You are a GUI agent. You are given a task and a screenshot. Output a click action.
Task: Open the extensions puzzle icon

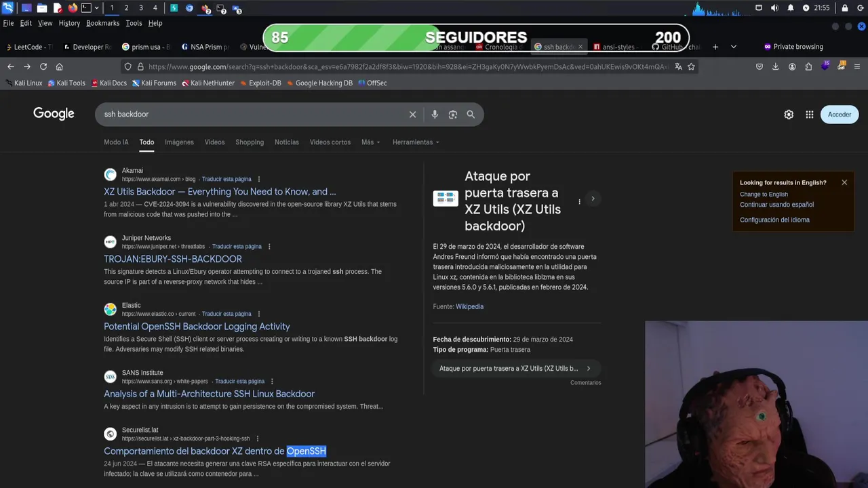tap(808, 66)
